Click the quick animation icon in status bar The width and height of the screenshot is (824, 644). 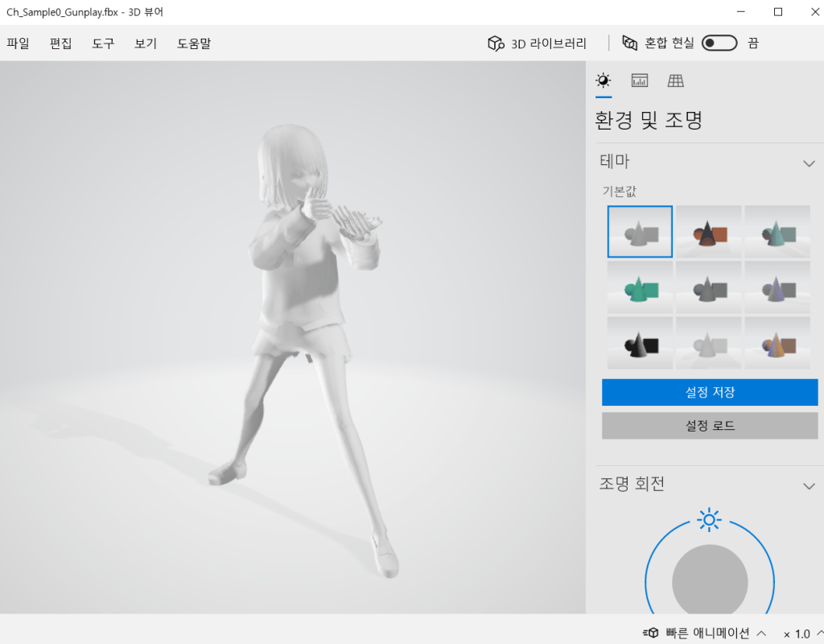coord(651,634)
